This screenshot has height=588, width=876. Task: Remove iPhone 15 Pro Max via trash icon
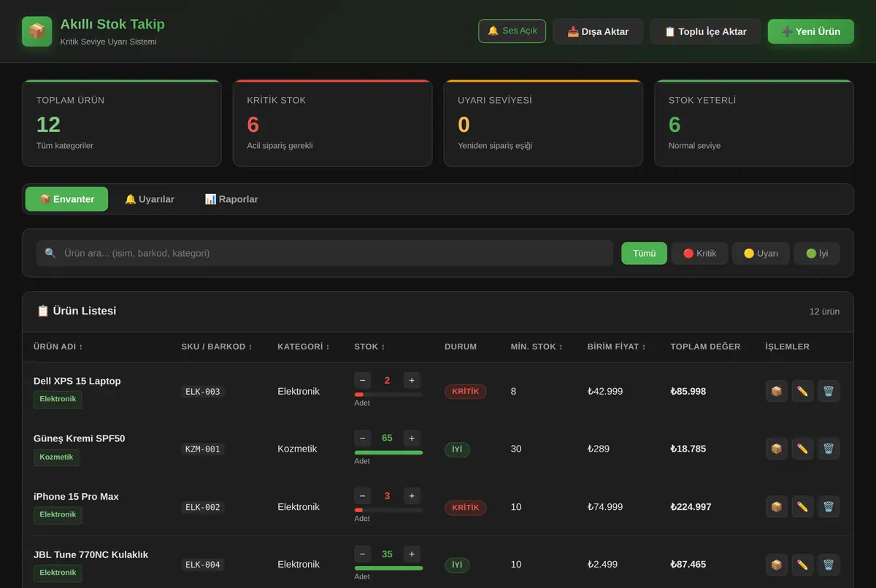[829, 507]
